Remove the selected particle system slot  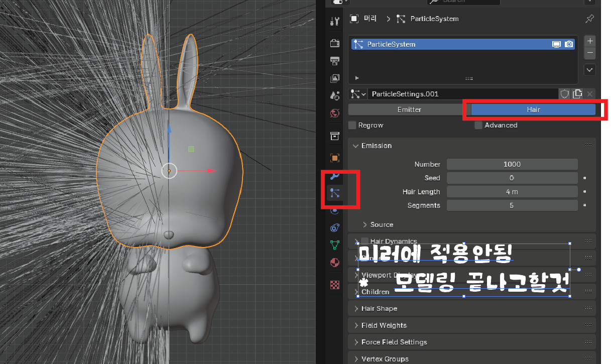590,52
